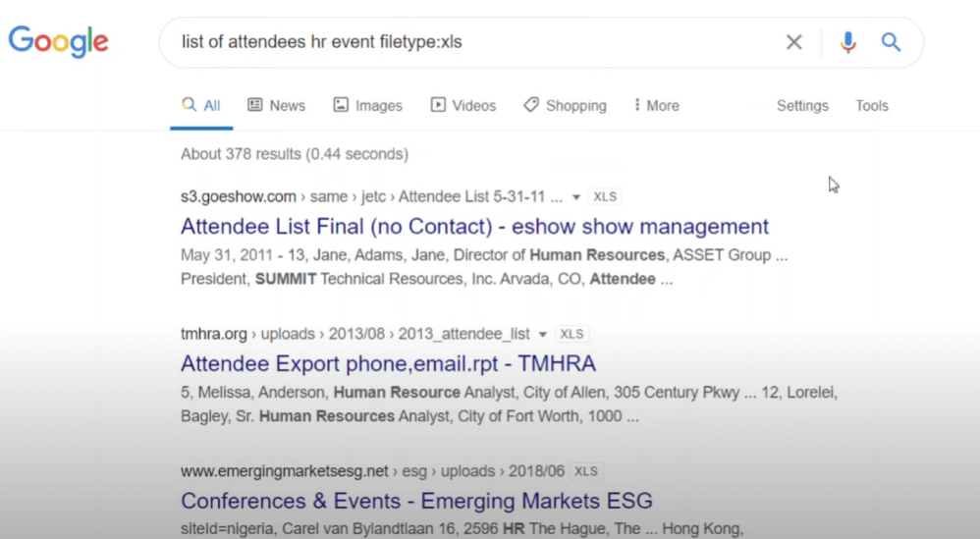Click in the search query text field

(468, 42)
